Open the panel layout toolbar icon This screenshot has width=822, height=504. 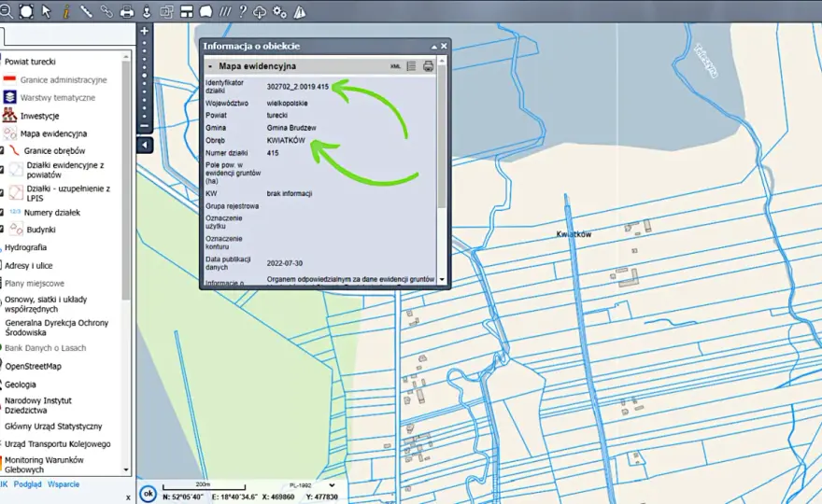[x=186, y=11]
